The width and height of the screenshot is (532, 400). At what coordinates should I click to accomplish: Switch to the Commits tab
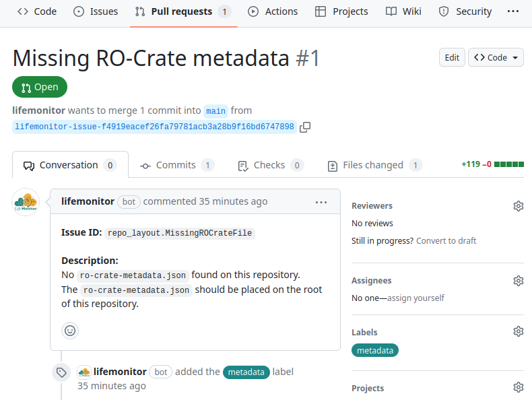click(176, 165)
